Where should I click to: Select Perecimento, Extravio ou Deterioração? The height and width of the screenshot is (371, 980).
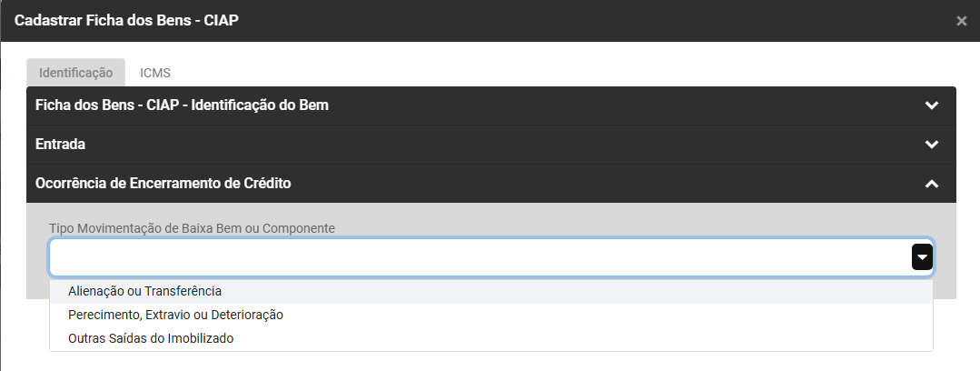click(x=176, y=315)
